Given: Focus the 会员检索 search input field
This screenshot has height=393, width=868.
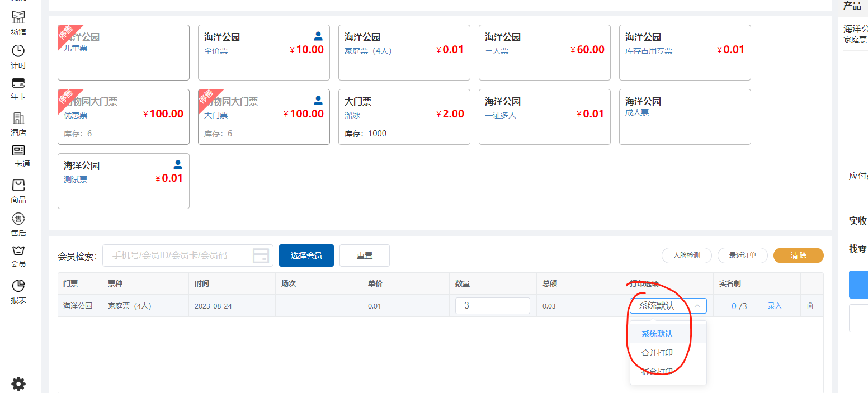Looking at the screenshot, I should tap(179, 255).
